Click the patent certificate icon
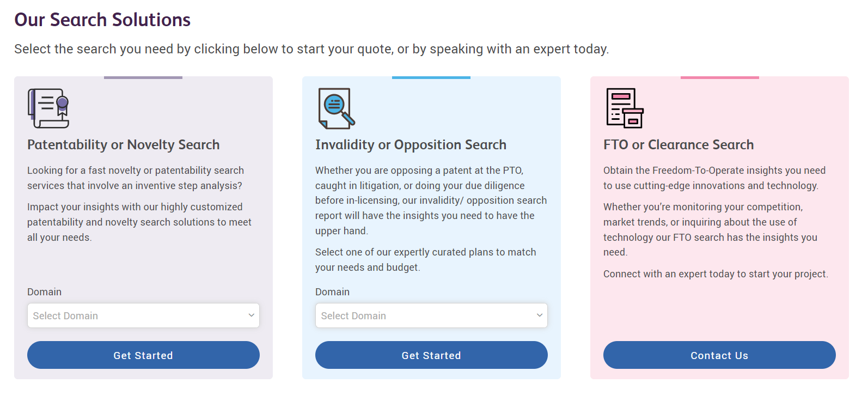 [x=48, y=108]
